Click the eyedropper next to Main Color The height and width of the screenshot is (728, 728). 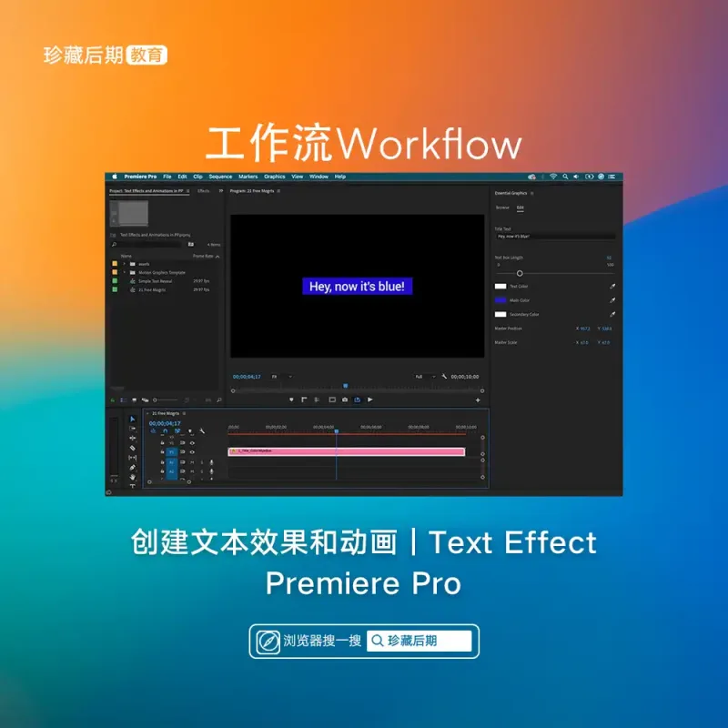(612, 300)
